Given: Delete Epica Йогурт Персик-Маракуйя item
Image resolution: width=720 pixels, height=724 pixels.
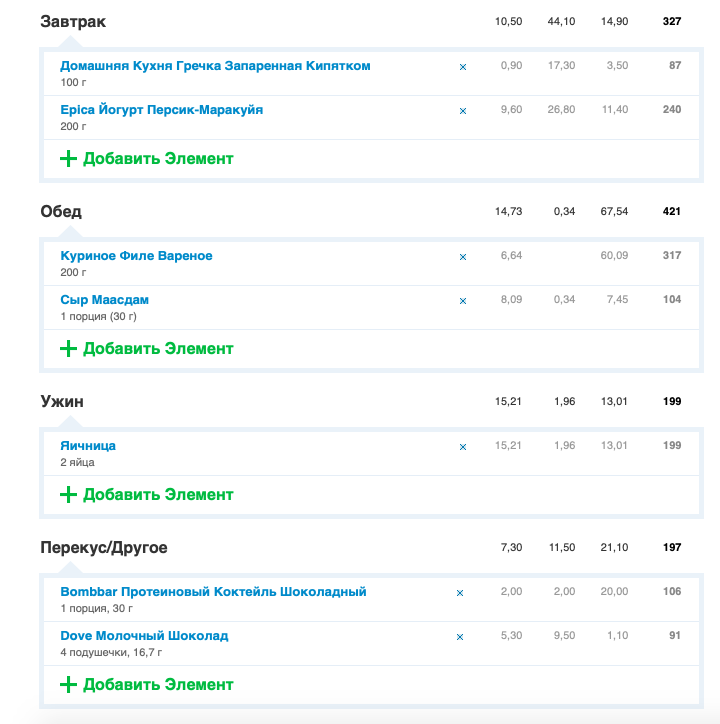Looking at the screenshot, I should (x=463, y=111).
